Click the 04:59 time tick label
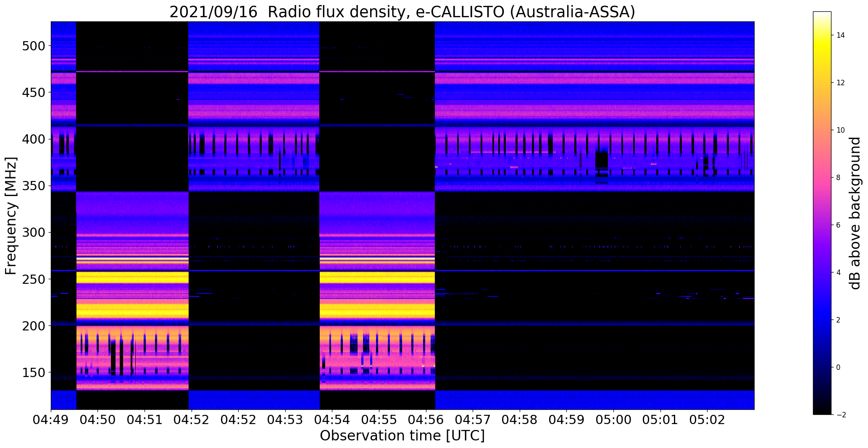868x448 pixels. coord(567,419)
